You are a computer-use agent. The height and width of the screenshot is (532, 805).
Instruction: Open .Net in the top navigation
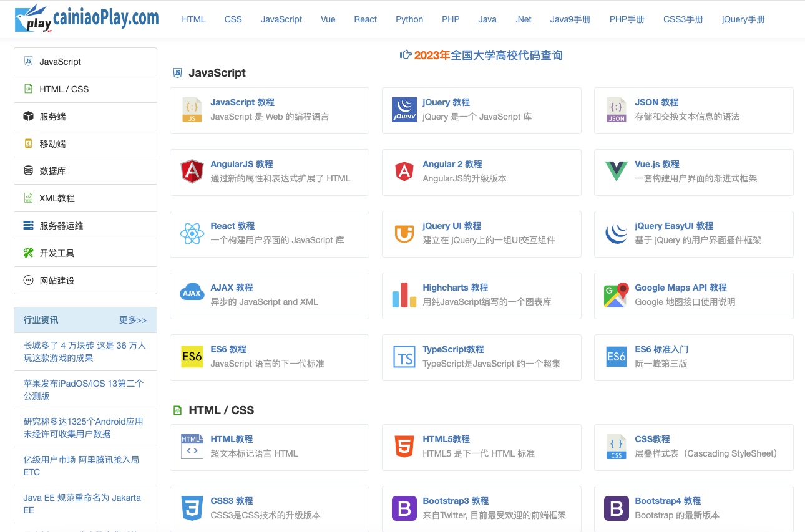(524, 19)
